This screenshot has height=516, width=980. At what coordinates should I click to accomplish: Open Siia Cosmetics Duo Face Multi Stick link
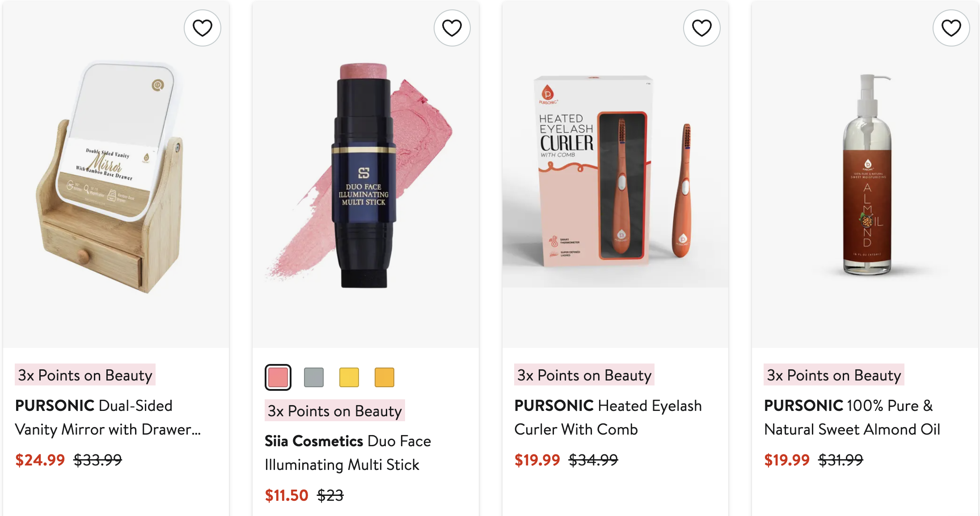pos(347,453)
